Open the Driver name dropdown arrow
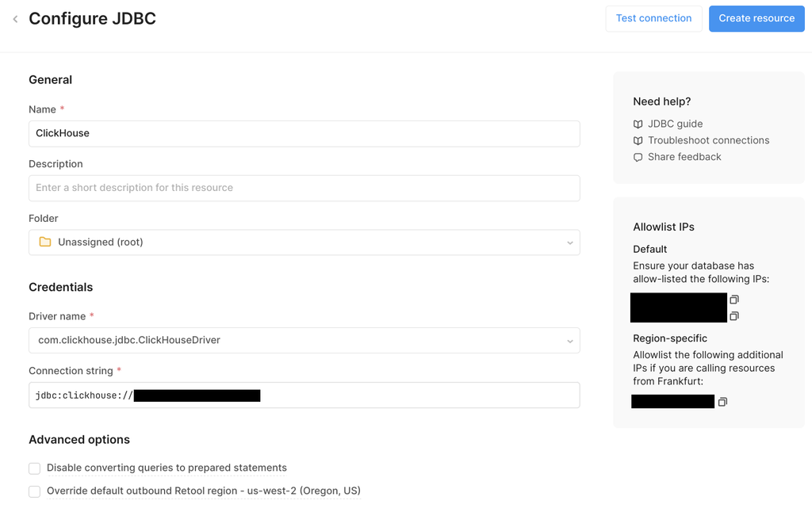This screenshot has height=508, width=812. [569, 342]
